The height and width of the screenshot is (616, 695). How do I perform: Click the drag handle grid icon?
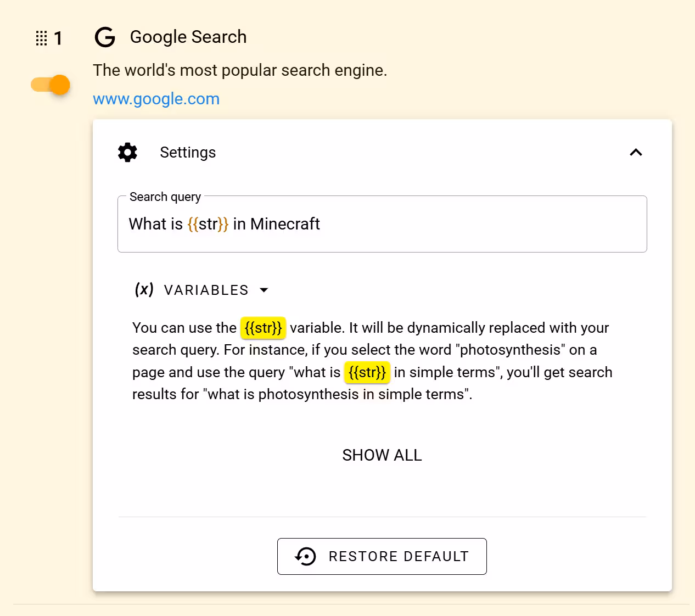coord(41,38)
